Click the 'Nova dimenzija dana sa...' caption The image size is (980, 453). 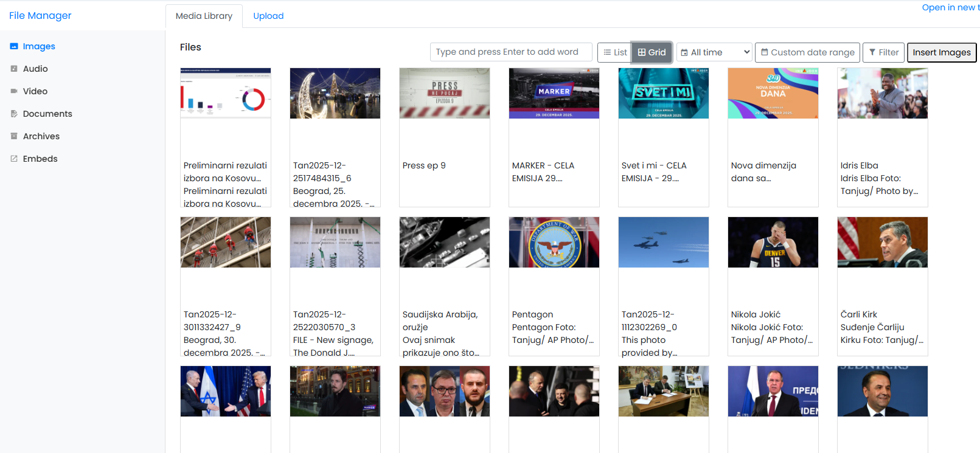tap(763, 172)
